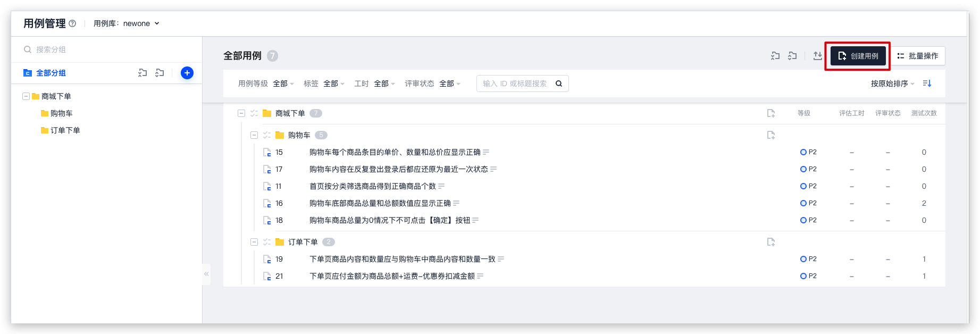Click the 批量操作 button

click(918, 56)
